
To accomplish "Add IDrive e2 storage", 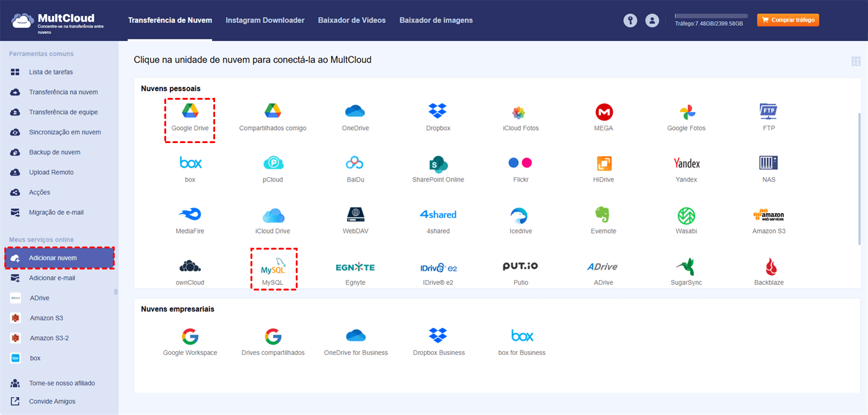I will click(438, 268).
